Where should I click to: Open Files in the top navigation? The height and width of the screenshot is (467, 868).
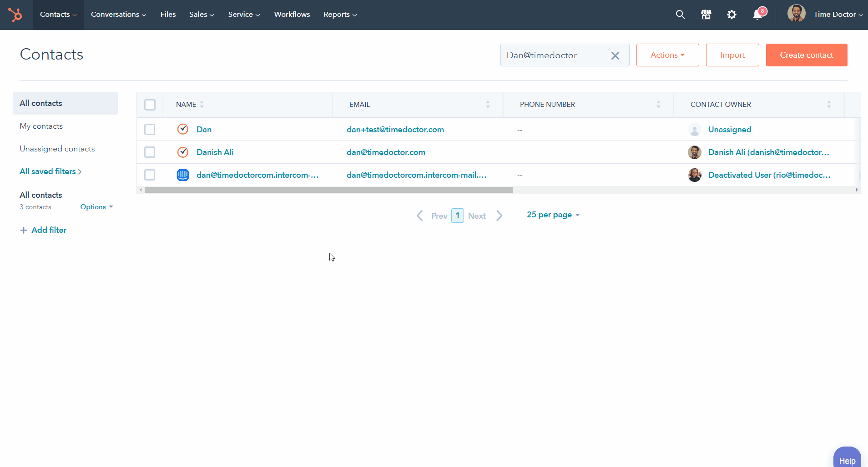click(168, 15)
